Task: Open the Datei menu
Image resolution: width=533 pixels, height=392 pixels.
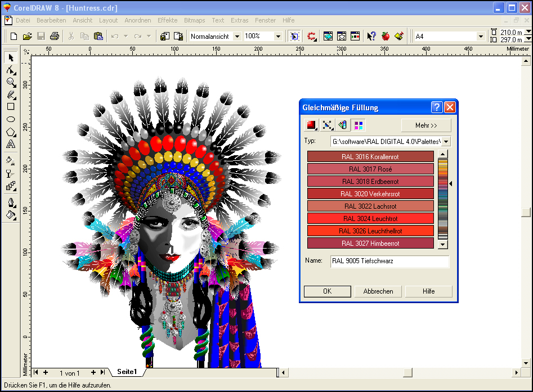Action: coord(23,20)
